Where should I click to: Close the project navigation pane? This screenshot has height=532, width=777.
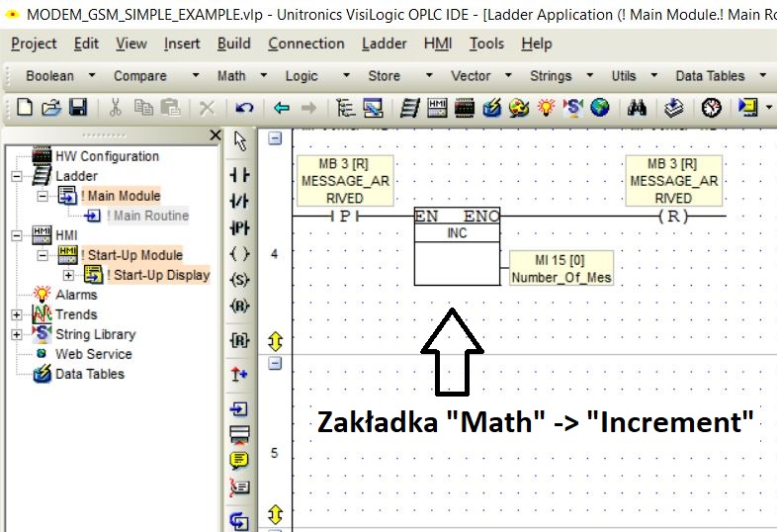[216, 135]
